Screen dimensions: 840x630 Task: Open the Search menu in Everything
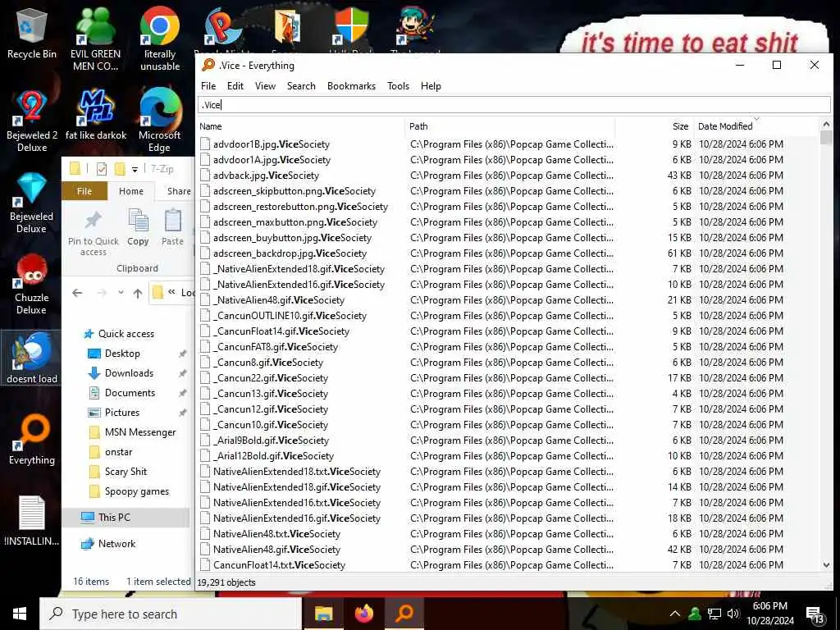301,85
